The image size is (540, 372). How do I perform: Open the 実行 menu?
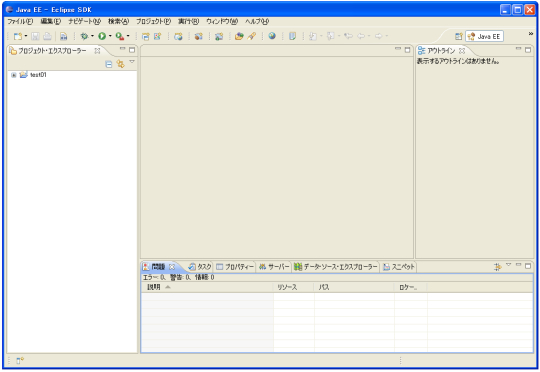tap(188, 21)
